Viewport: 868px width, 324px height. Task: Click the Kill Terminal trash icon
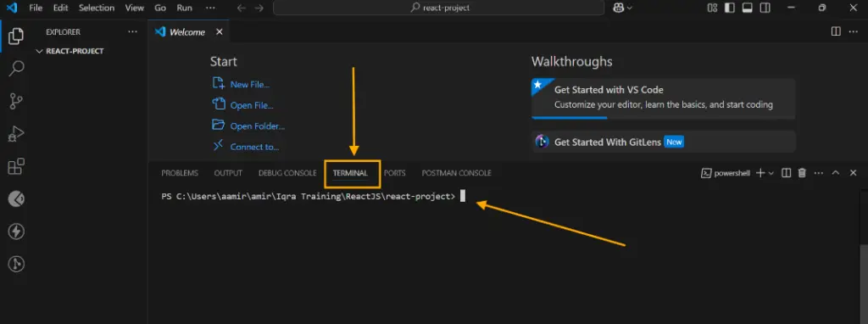pyautogui.click(x=802, y=173)
